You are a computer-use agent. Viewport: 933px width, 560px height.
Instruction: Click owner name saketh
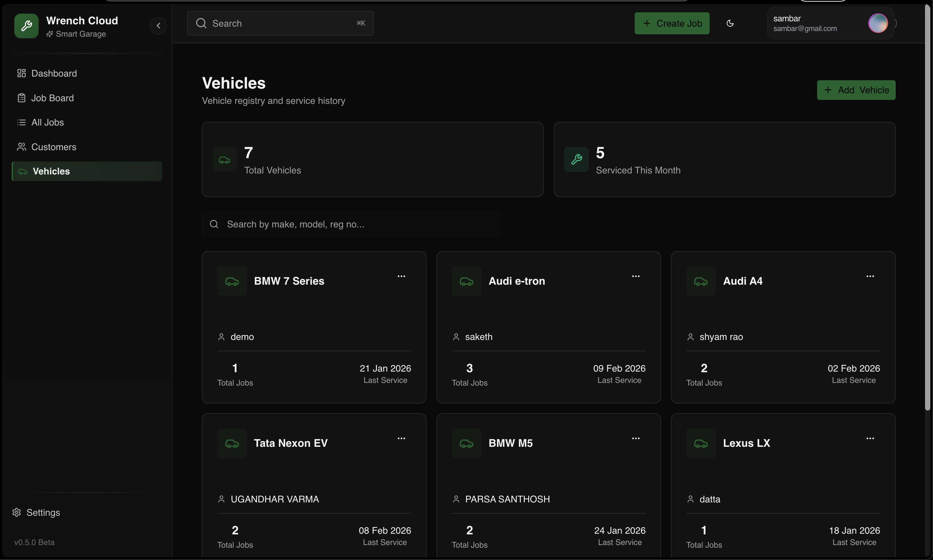[x=478, y=337]
